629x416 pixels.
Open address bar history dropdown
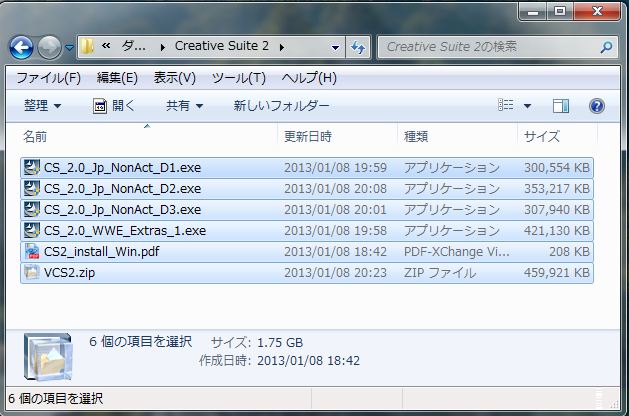click(335, 48)
